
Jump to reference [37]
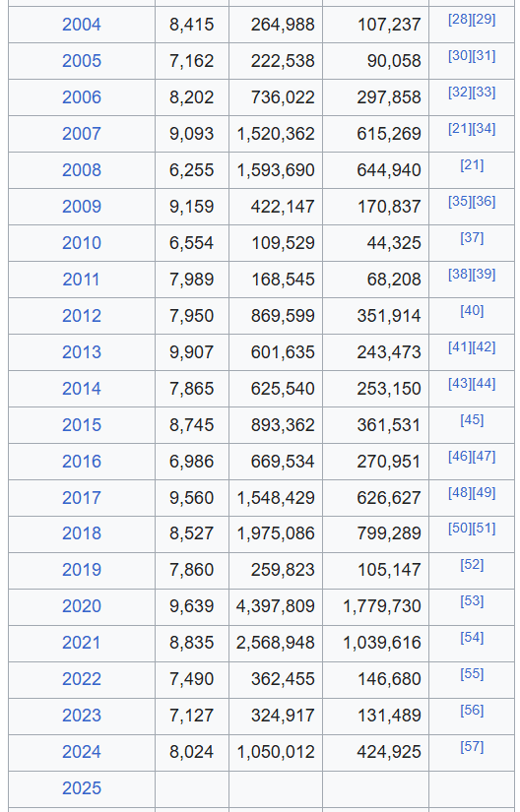472,238
